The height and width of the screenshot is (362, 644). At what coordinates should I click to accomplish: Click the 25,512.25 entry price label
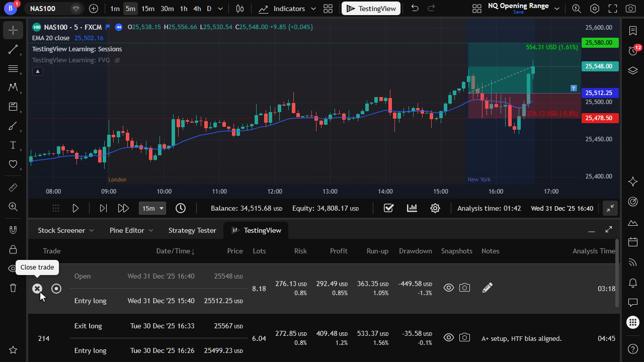click(x=600, y=93)
